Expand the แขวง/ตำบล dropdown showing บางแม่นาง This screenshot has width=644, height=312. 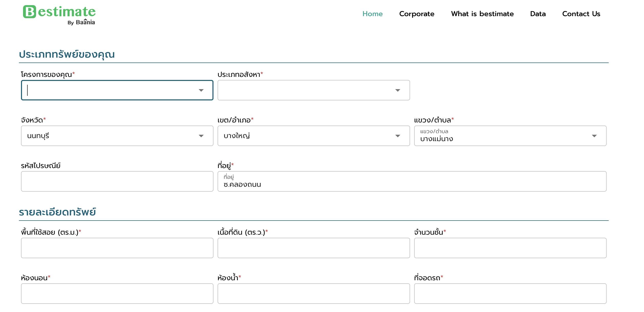click(x=594, y=136)
